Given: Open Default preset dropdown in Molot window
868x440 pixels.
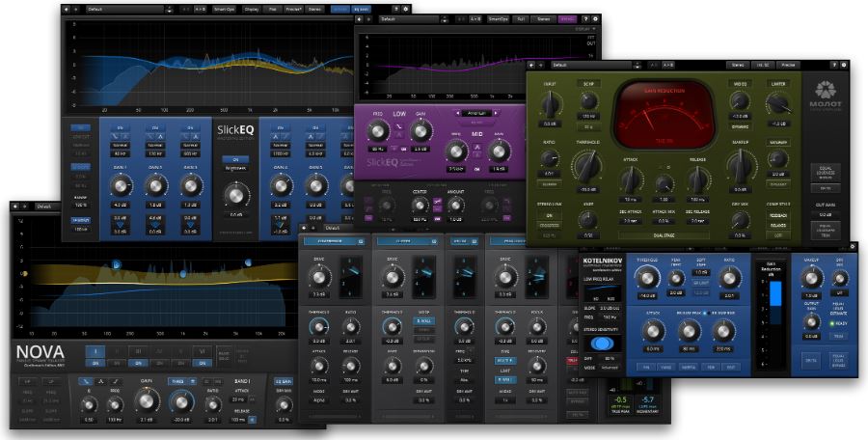Looking at the screenshot, I should coord(589,65).
